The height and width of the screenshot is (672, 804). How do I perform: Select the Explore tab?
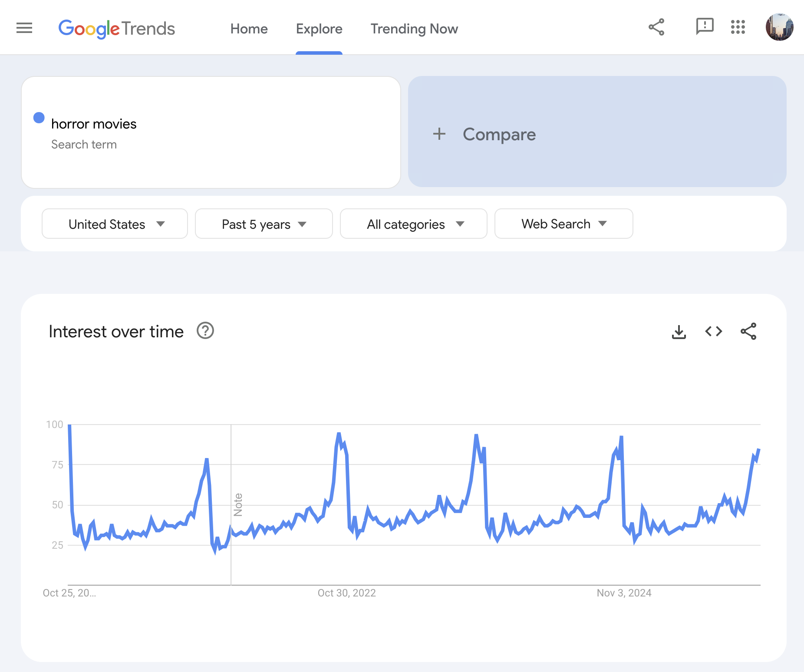[x=319, y=29]
